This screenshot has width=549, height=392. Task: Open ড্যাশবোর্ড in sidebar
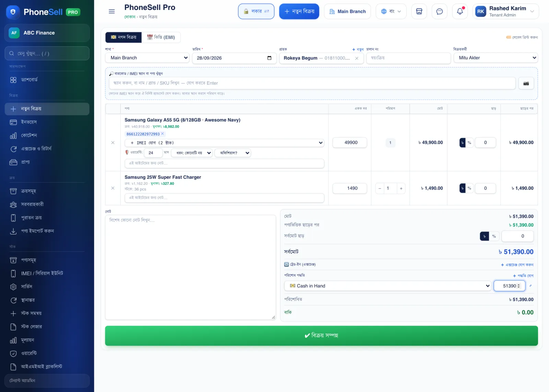[x=47, y=80]
